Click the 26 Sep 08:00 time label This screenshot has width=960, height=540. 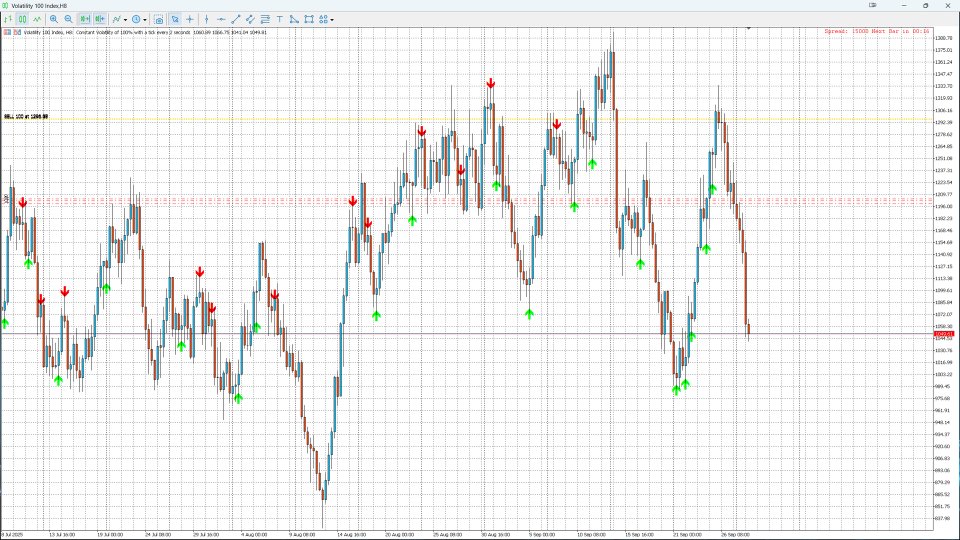coord(735,534)
